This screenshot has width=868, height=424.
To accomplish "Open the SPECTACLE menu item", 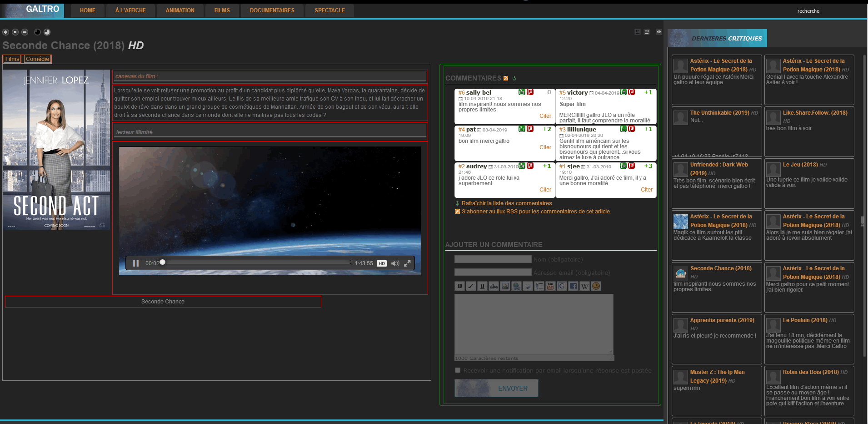I will pyautogui.click(x=330, y=10).
